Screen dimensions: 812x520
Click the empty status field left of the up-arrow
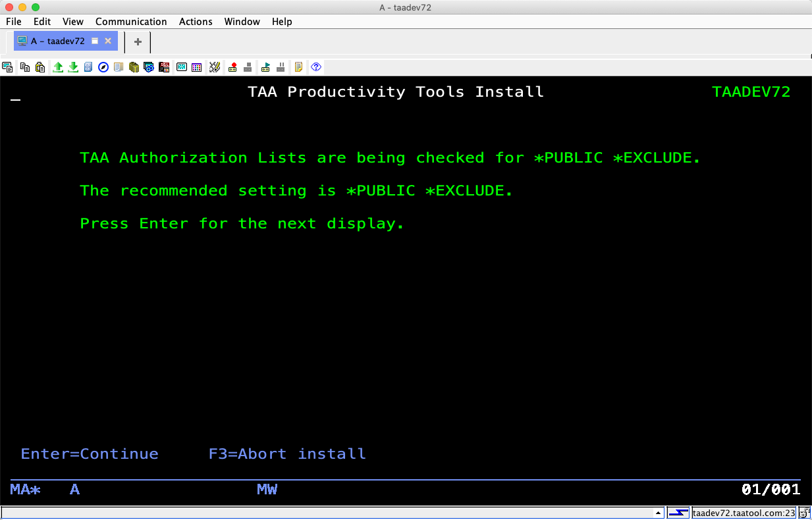327,513
